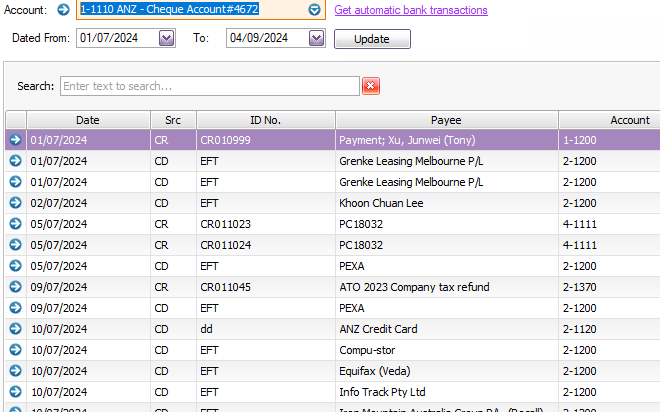
Task: Open the To date calendar dropdown
Action: click(x=317, y=38)
